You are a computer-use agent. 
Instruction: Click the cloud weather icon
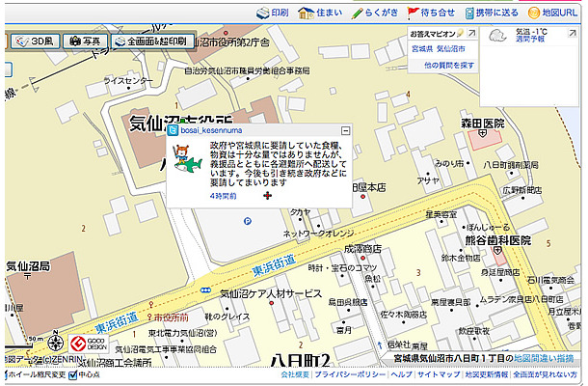coord(497,36)
